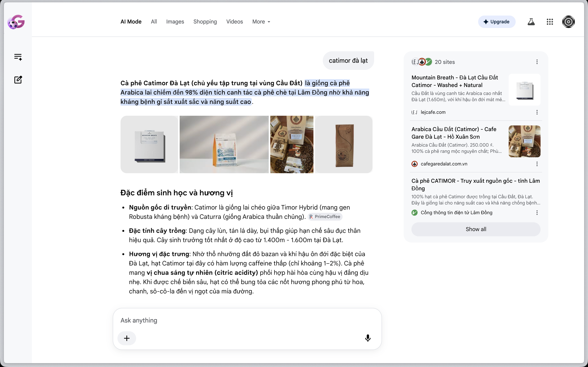Open the cafegaredalat.com.vn result options menu
Viewport: 588px width, 367px height.
[537, 164]
